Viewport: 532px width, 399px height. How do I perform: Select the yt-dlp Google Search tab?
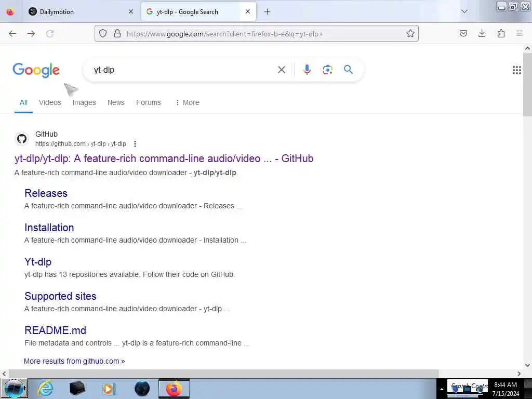pos(198,12)
